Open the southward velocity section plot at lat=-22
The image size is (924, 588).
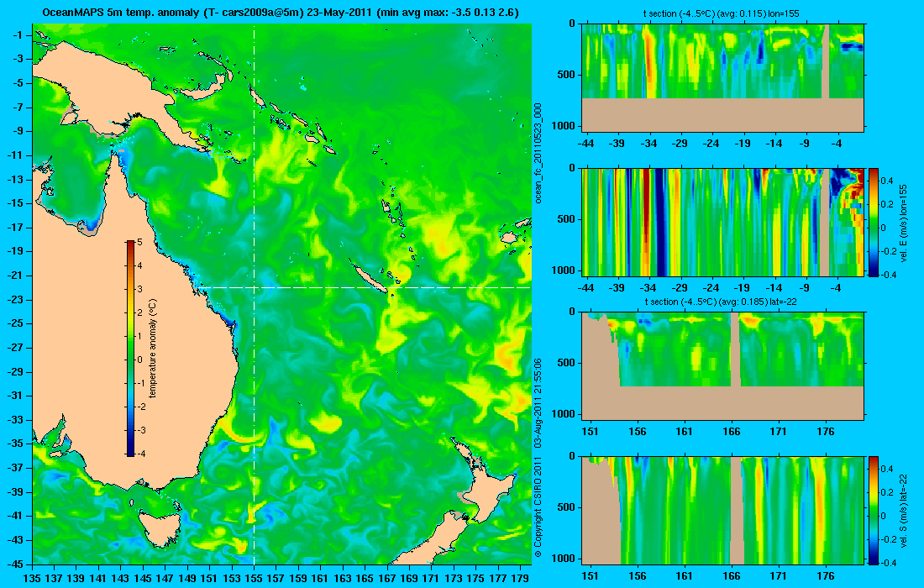pos(723,510)
